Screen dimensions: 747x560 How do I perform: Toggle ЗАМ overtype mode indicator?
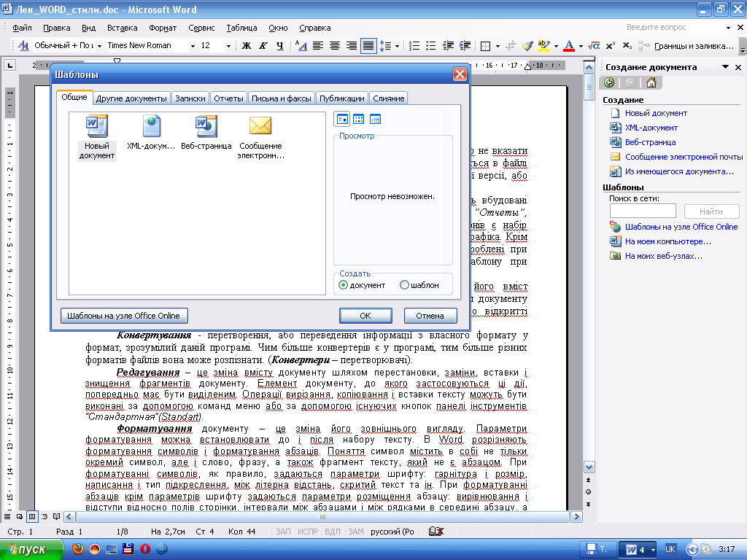[355, 532]
